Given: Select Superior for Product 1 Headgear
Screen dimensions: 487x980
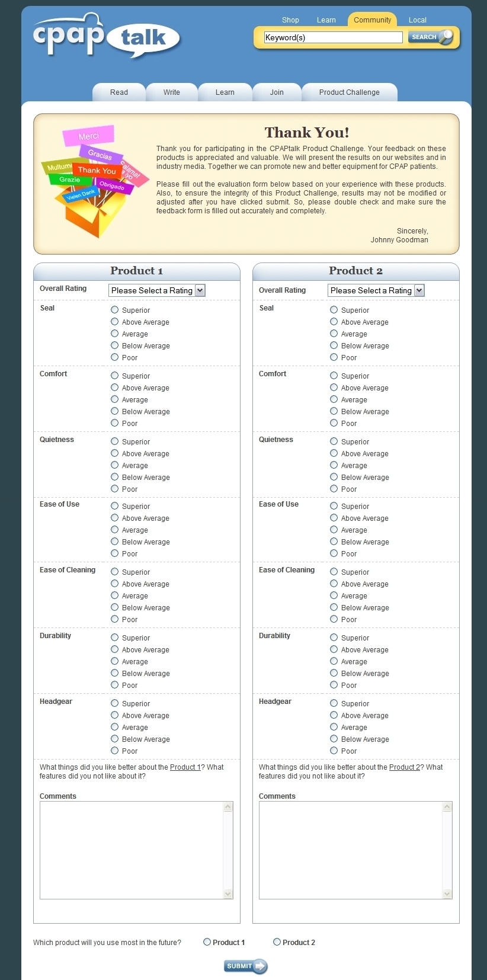Looking at the screenshot, I should point(115,703).
